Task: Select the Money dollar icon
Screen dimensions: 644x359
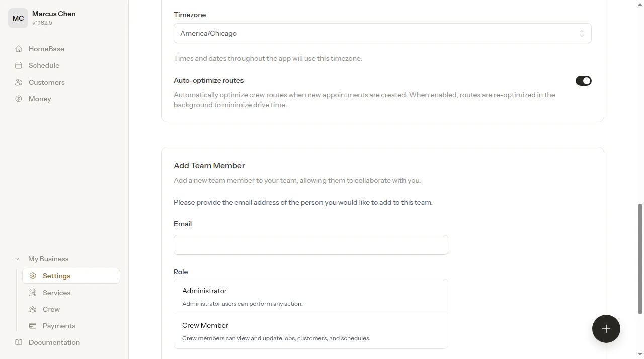Action: (x=19, y=99)
